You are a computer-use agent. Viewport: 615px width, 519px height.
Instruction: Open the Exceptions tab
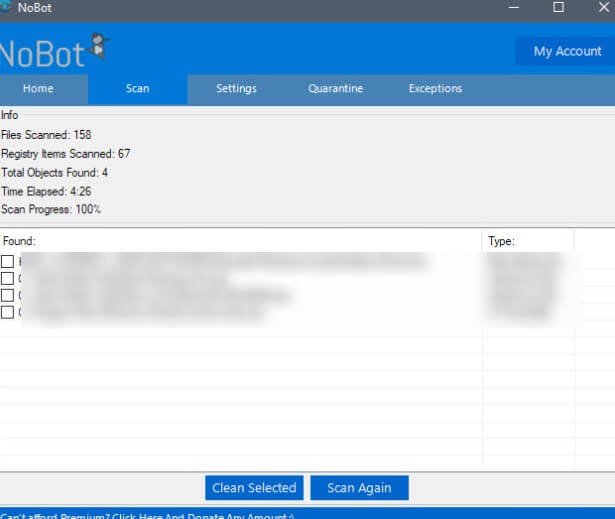[435, 89]
